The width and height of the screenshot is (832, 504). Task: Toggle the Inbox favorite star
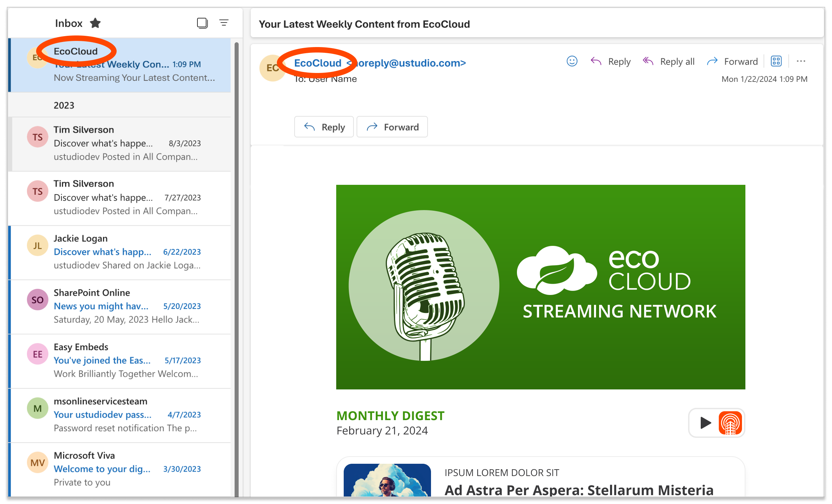click(95, 23)
